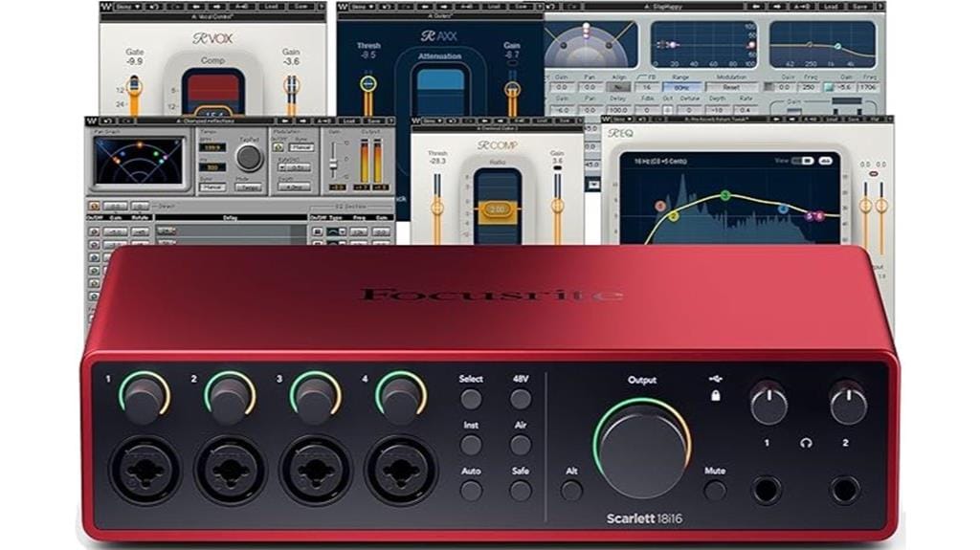Screen dimensions: 980x550
Task: Click the Waves logo in RComp toolbar
Action: 415,121
